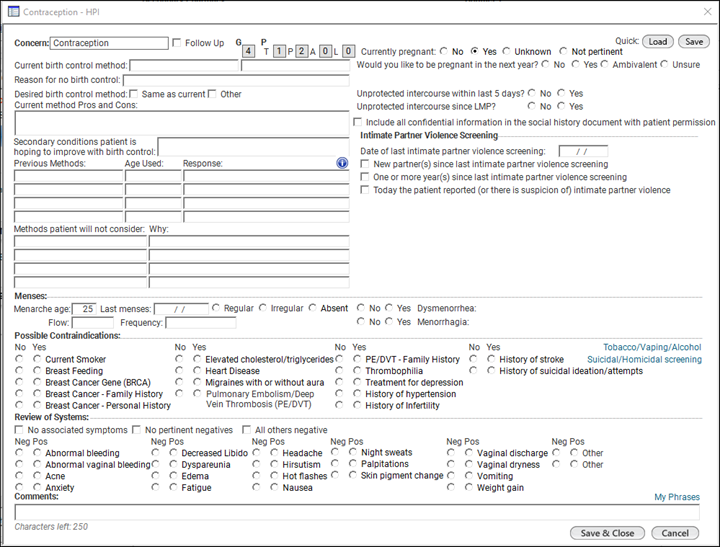Click the Last menses date field
The height and width of the screenshot is (547, 720).
181,309
